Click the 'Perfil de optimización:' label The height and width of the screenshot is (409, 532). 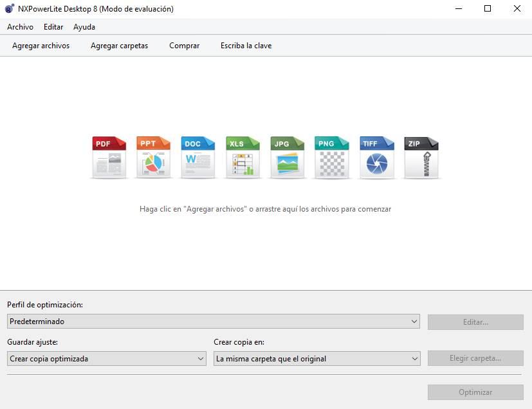tap(45, 305)
